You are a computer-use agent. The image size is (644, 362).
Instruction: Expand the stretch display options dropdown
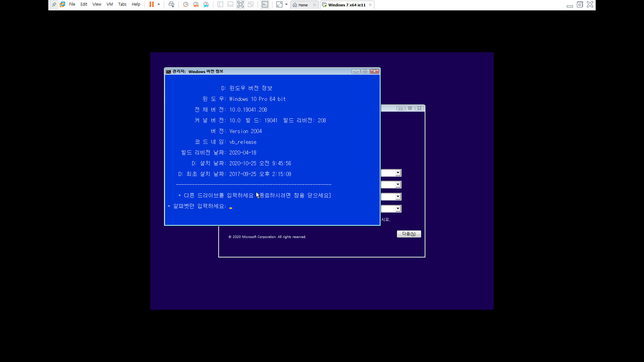coord(286,5)
